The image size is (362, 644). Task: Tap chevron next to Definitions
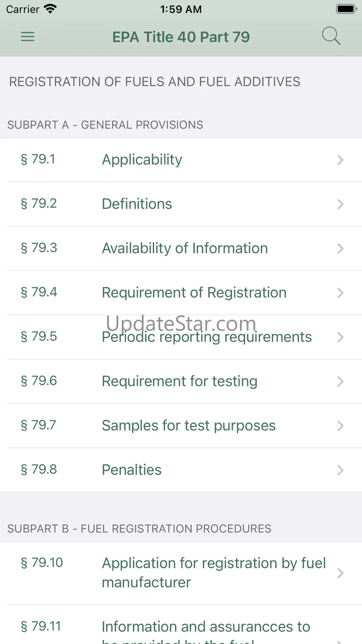[x=340, y=204]
